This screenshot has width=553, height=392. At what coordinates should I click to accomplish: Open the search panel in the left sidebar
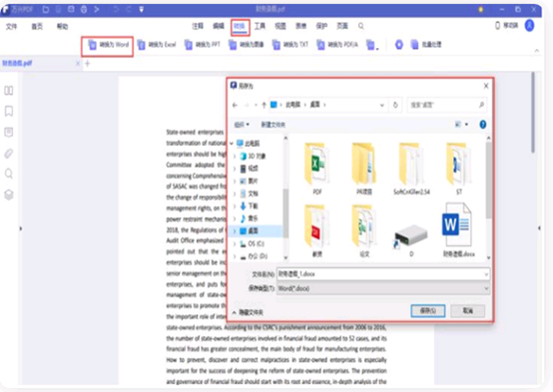coord(9,174)
